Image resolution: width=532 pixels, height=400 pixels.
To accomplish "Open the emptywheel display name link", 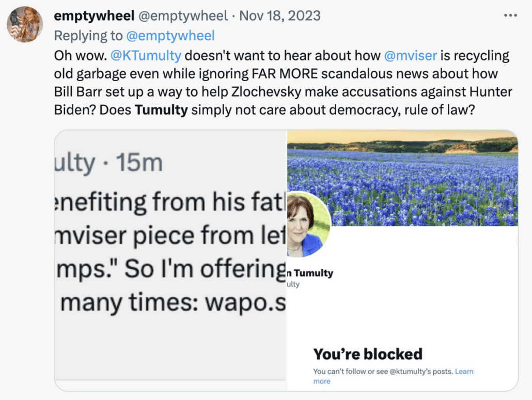I will tap(95, 16).
